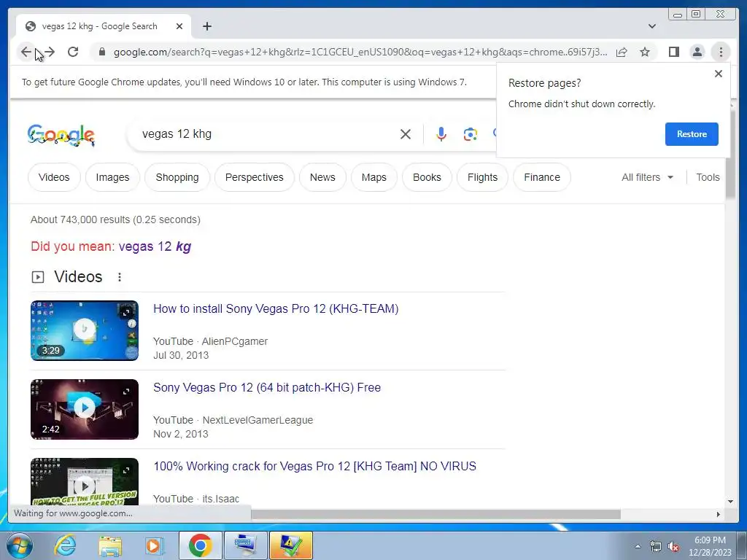Select the Images filter chip
Viewport: 747px width, 560px height.
112,177
